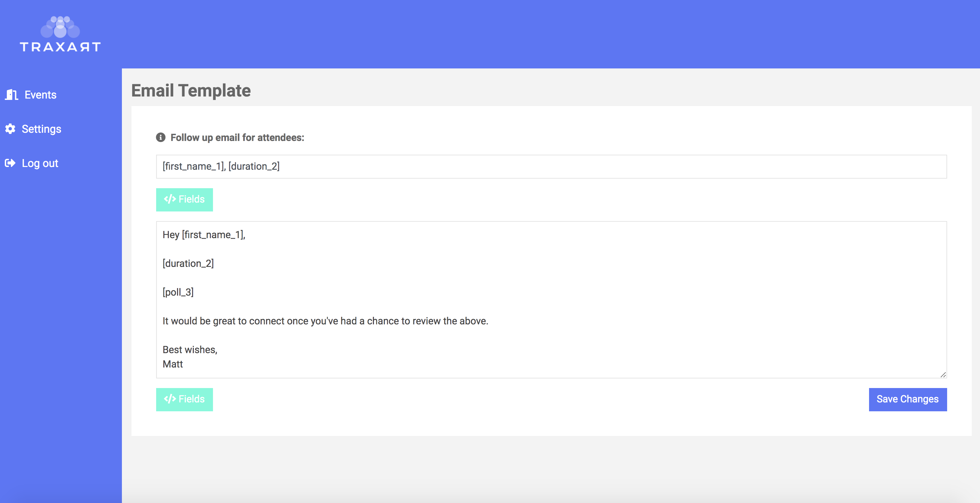Image resolution: width=980 pixels, height=503 pixels.
Task: Open the Events sidebar menu item
Action: pos(40,95)
